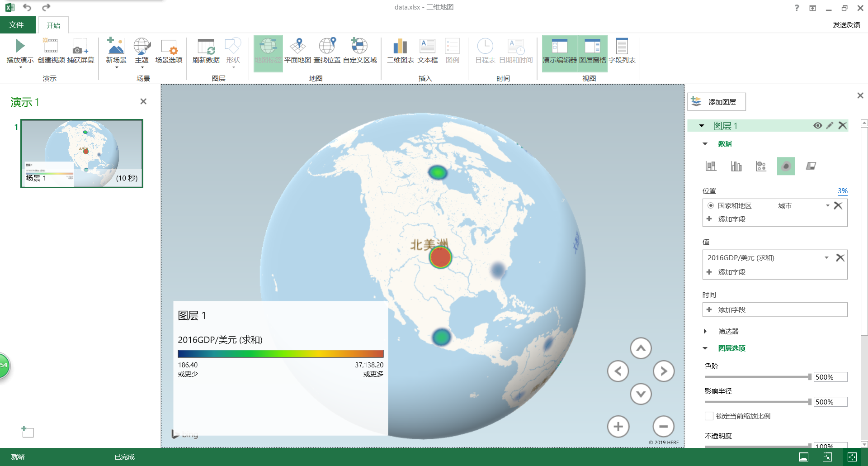Click the 新场景 new scene icon
Viewport: 868px width, 466px height.
pyautogui.click(x=116, y=46)
